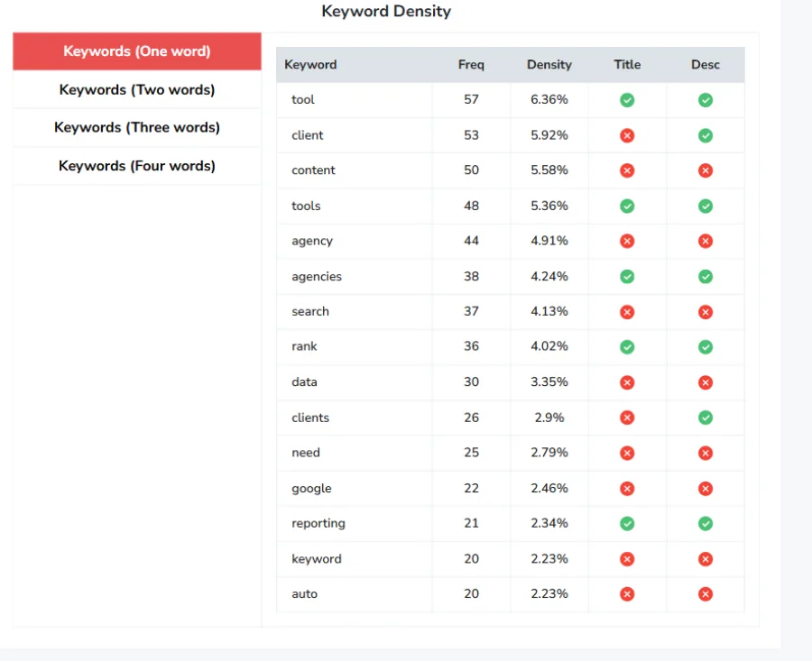
Task: Click red X in Title column for 'google'
Action: (x=627, y=489)
